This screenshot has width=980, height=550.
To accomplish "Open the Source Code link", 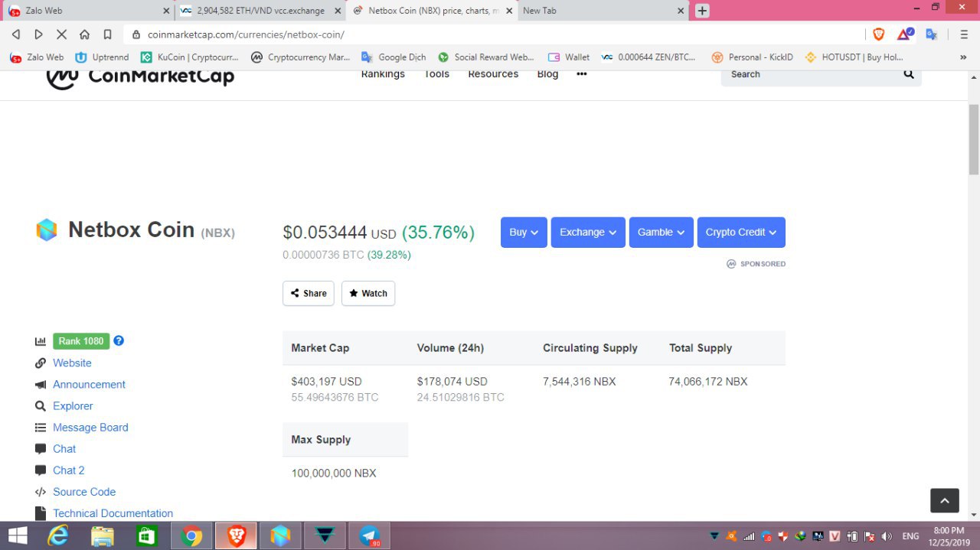I will click(84, 492).
